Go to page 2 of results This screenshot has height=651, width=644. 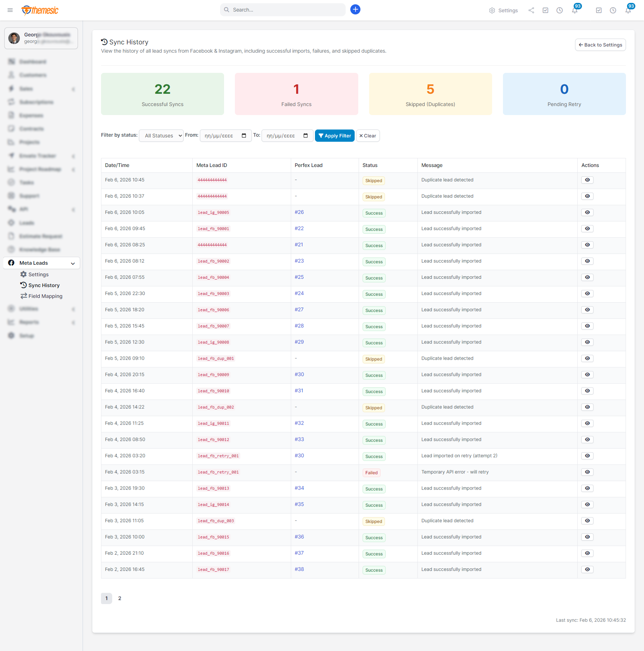click(x=119, y=598)
